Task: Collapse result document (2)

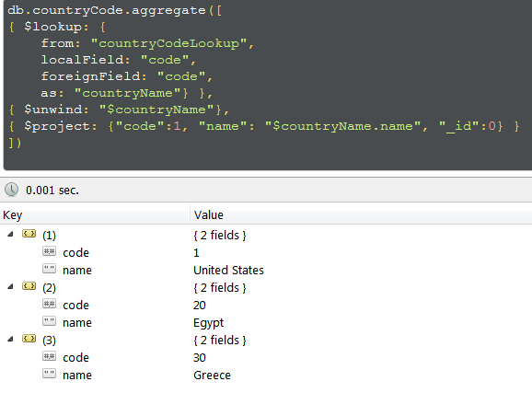Action: pos(10,286)
